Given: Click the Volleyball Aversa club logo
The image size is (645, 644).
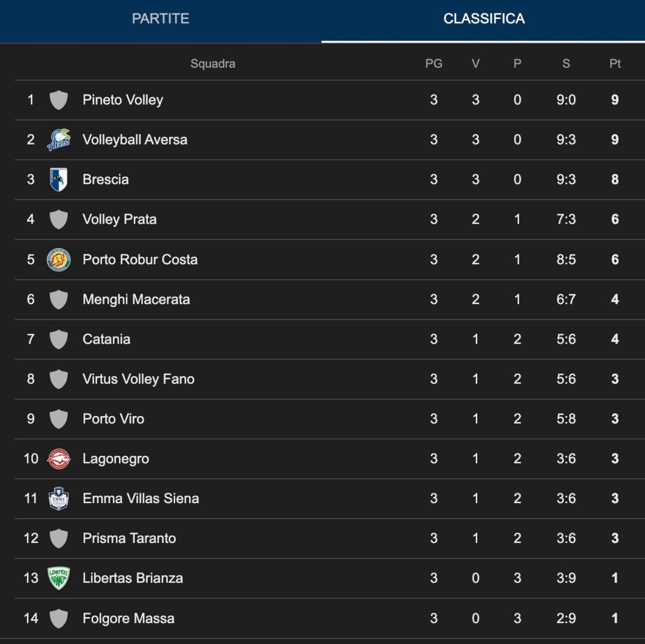Looking at the screenshot, I should [59, 140].
